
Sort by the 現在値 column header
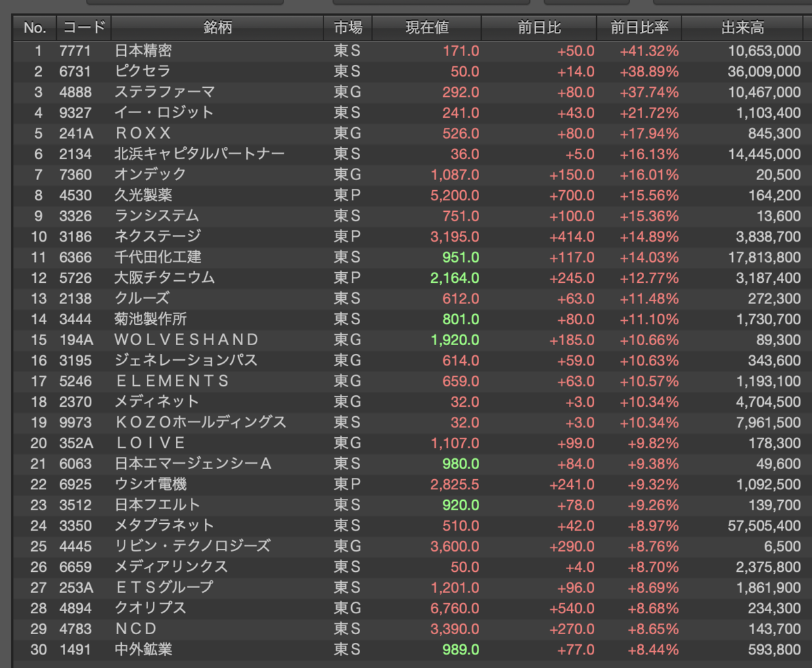pos(427,28)
